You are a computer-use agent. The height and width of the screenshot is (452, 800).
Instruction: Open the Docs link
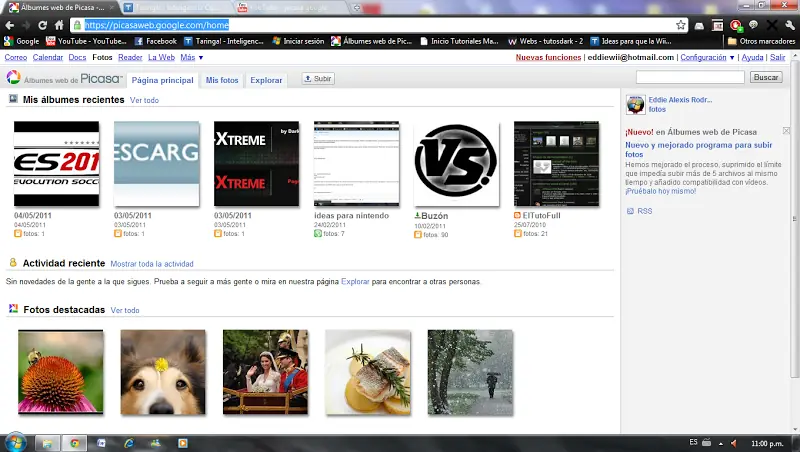coord(77,58)
